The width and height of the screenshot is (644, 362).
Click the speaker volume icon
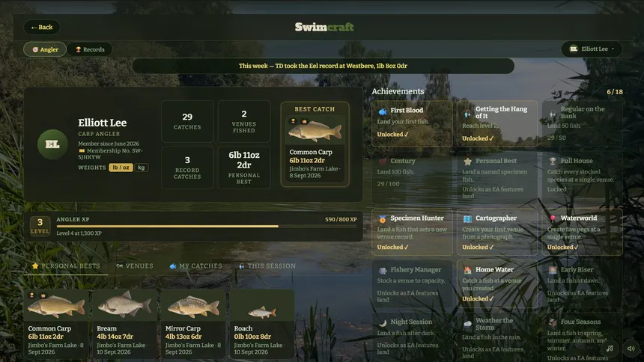pyautogui.click(x=631, y=349)
